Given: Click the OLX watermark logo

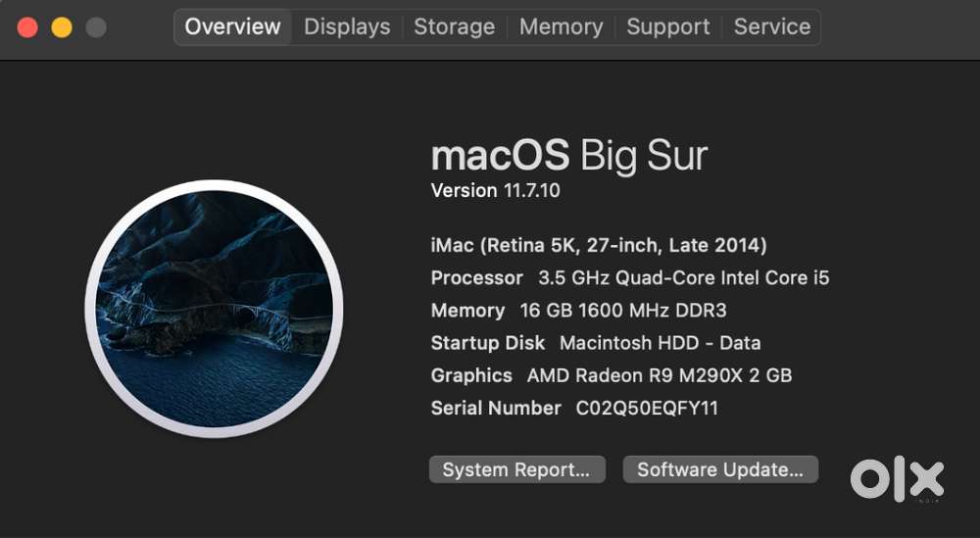Looking at the screenshot, I should [897, 479].
